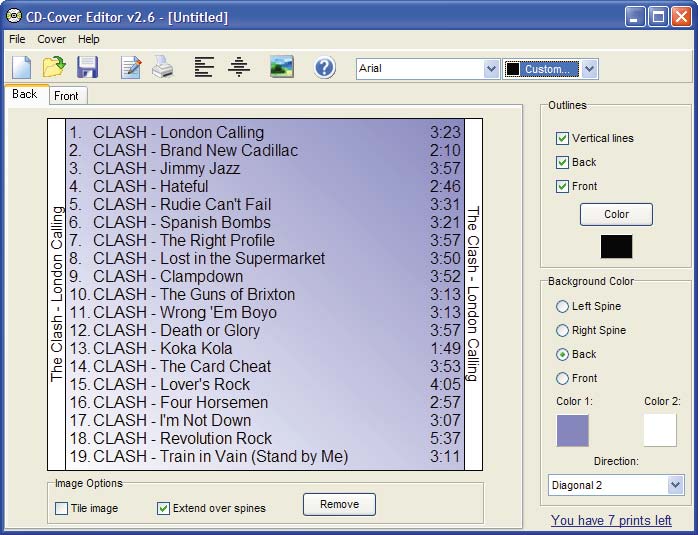Select Left Spine background radio button
698x535 pixels.
click(x=562, y=306)
